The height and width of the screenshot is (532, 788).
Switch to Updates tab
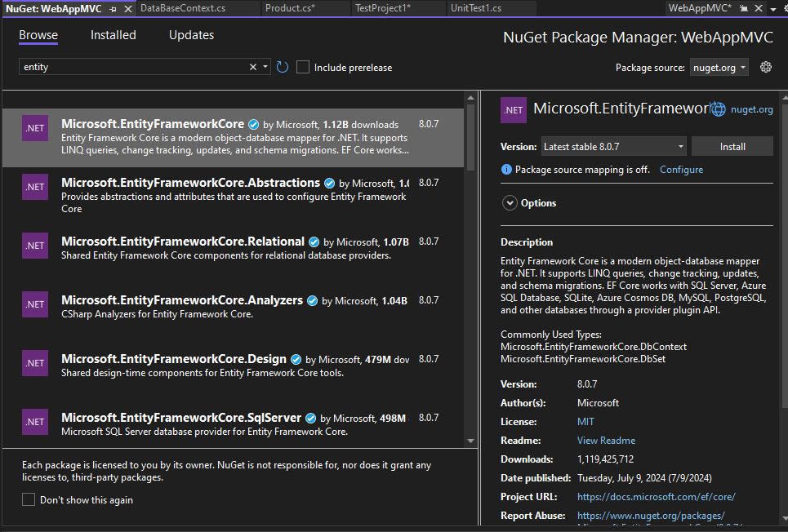[191, 35]
